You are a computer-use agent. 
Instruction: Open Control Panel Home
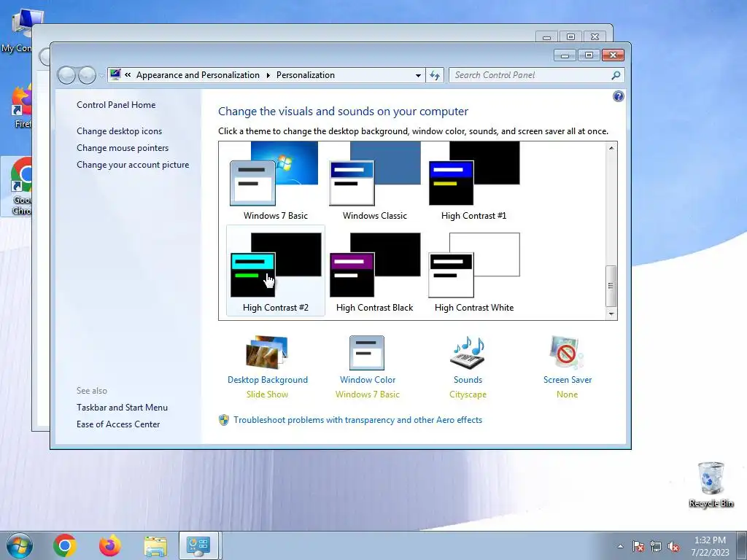coord(116,105)
